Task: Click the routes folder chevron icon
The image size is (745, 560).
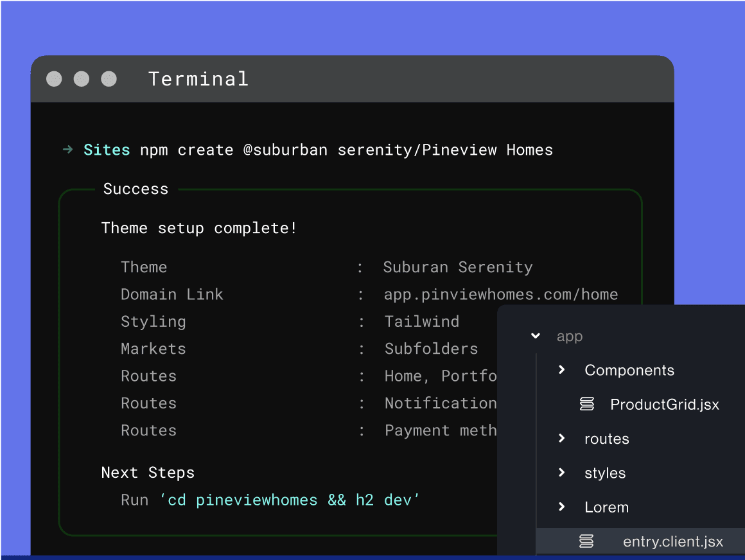Action: 561,439
